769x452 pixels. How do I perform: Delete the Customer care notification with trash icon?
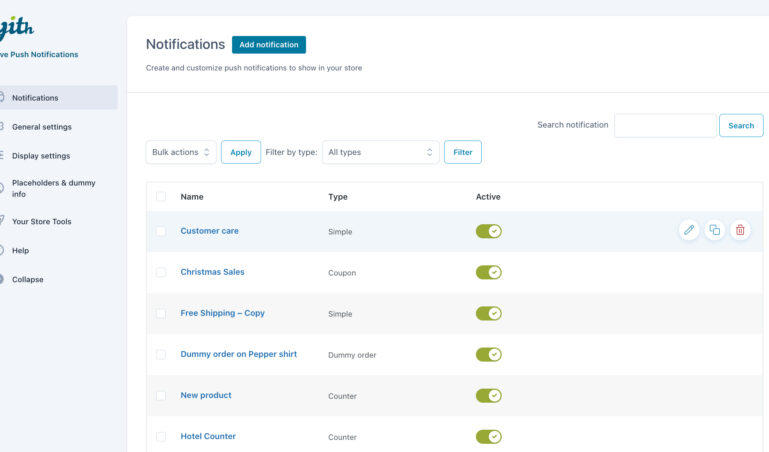point(740,230)
